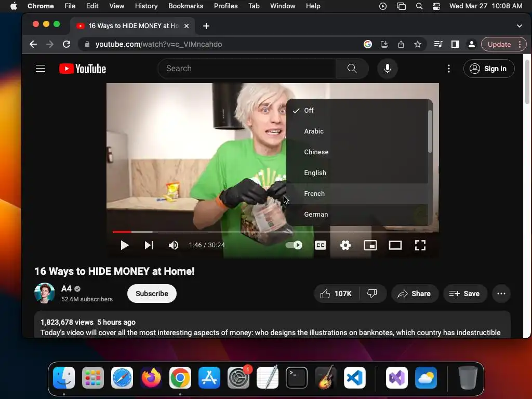The image size is (532, 399).
Task: Sign in to YouTube
Action: pyautogui.click(x=489, y=69)
